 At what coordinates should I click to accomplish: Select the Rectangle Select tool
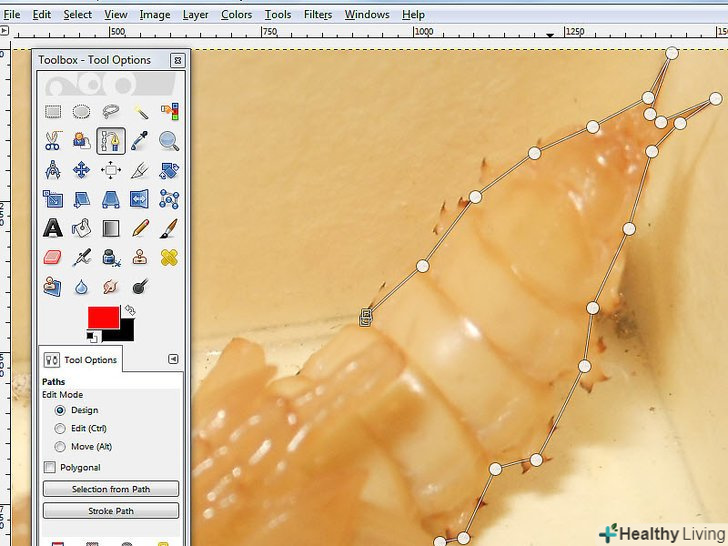[x=53, y=112]
